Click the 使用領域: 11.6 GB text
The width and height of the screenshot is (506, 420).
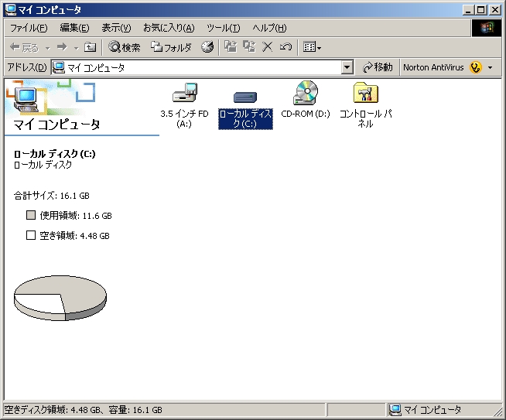pyautogui.click(x=76, y=216)
